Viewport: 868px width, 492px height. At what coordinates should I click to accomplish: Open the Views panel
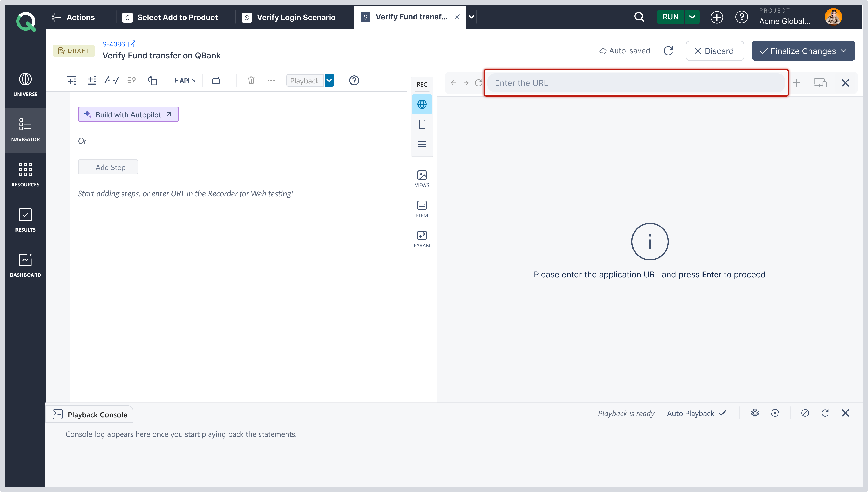(422, 179)
